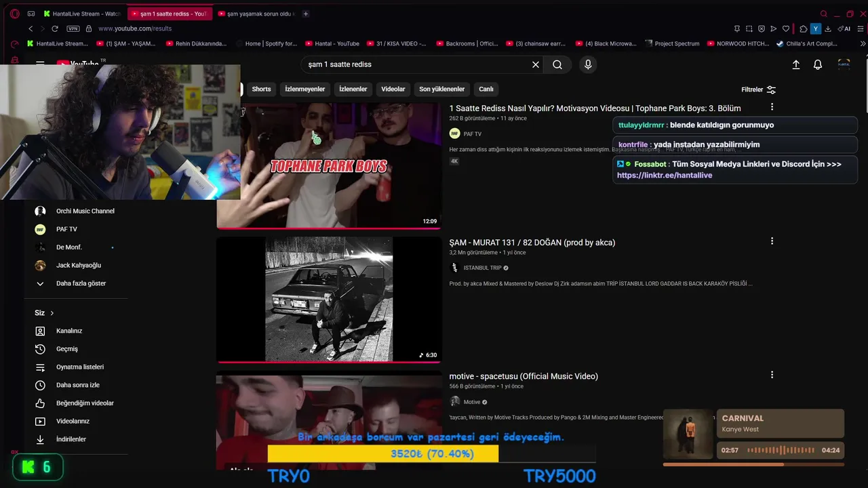This screenshot has height=488, width=868.
Task: Click the pinboard pin icon in toolbar
Action: pyautogui.click(x=737, y=28)
